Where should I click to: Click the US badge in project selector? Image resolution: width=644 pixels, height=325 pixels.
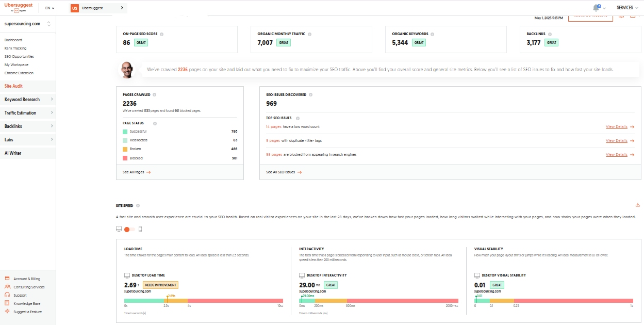[x=75, y=8]
